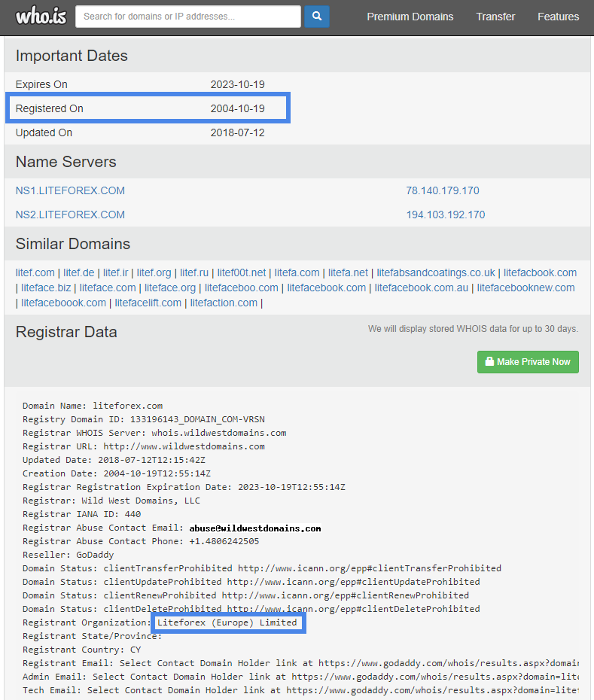Click 'Reseller: GoDaddy' line

pos(68,555)
